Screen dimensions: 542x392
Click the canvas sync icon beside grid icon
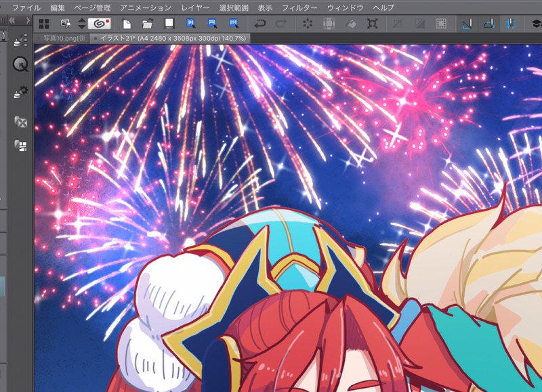coord(65,24)
